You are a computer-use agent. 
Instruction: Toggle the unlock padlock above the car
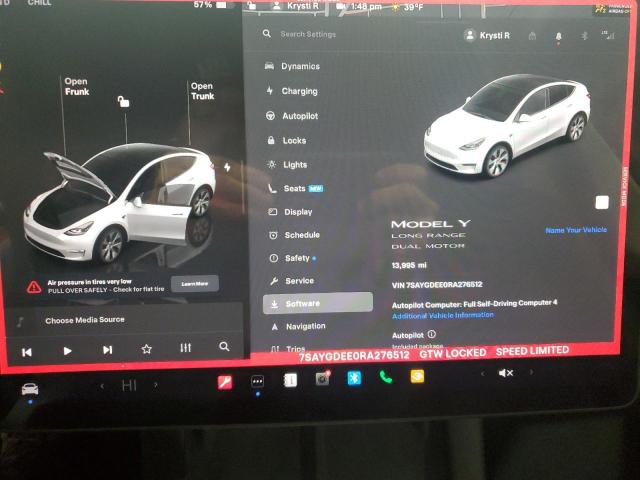123,101
